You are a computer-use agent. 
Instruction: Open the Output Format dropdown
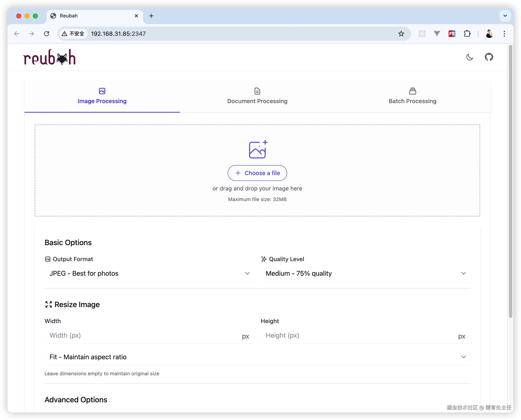[149, 273]
